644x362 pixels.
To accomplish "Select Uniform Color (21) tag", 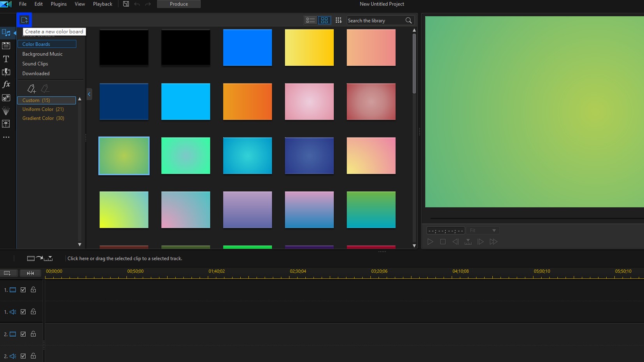I will click(x=43, y=109).
